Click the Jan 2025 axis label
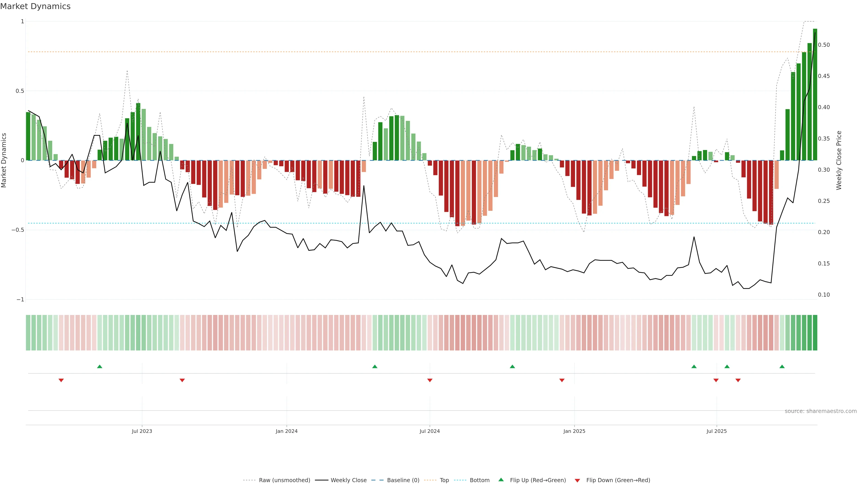The image size is (868, 488). pos(574,431)
